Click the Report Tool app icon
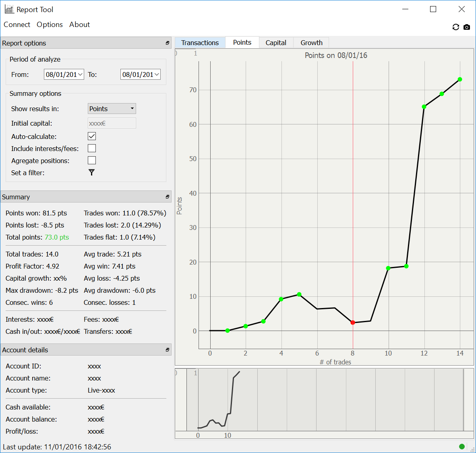This screenshot has width=476, height=453. pyautogui.click(x=9, y=9)
